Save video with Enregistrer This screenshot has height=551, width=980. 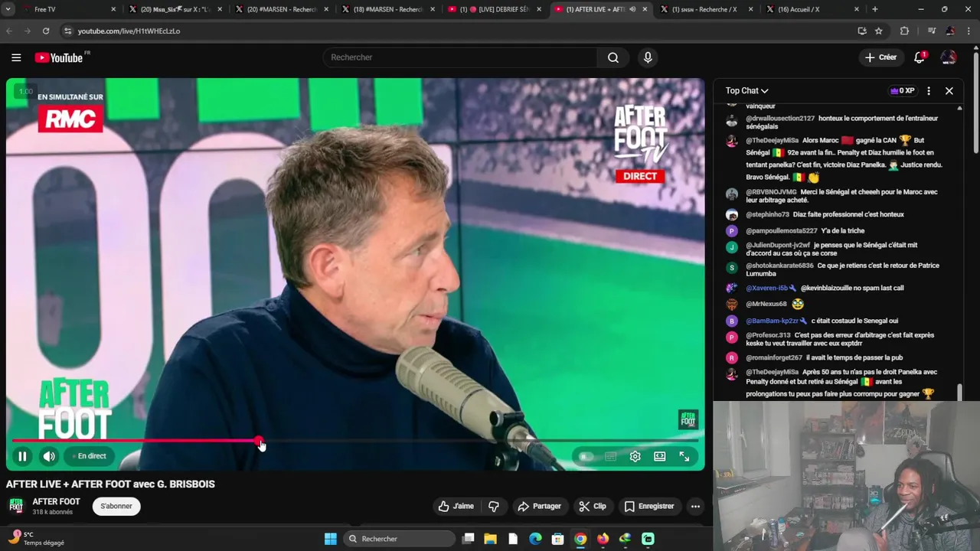[649, 506]
